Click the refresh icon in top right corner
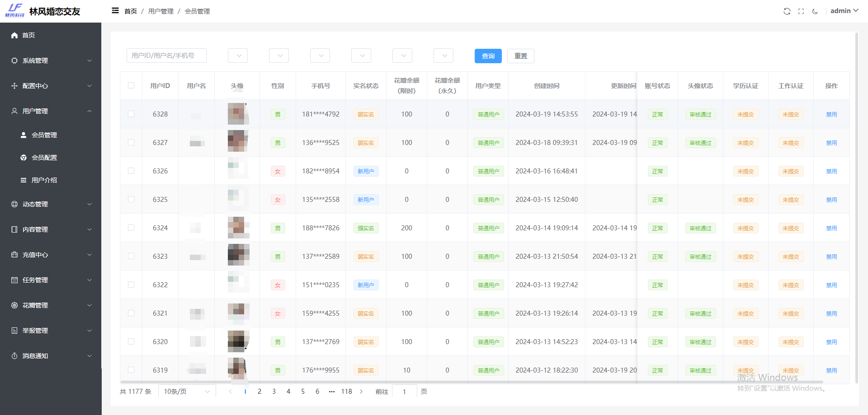Screen dimensions: 868x415 tap(787, 11)
